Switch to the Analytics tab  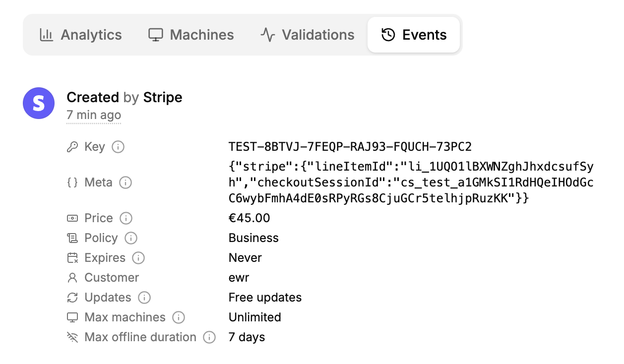(81, 35)
